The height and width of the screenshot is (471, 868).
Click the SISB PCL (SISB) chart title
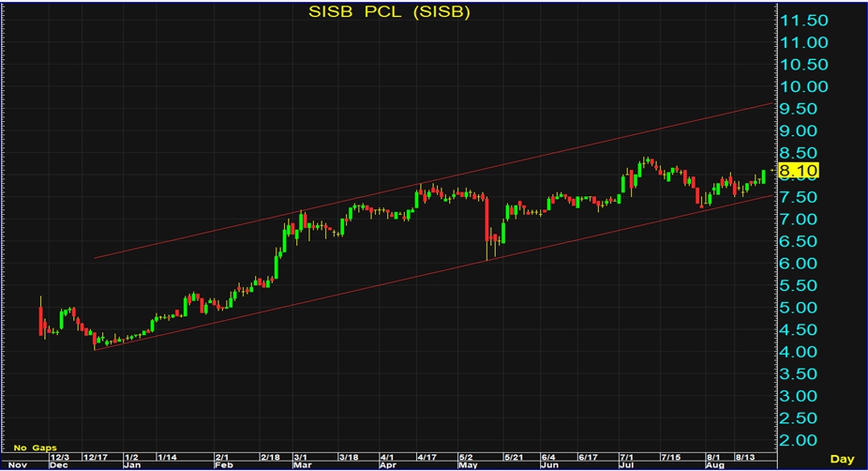tap(389, 11)
